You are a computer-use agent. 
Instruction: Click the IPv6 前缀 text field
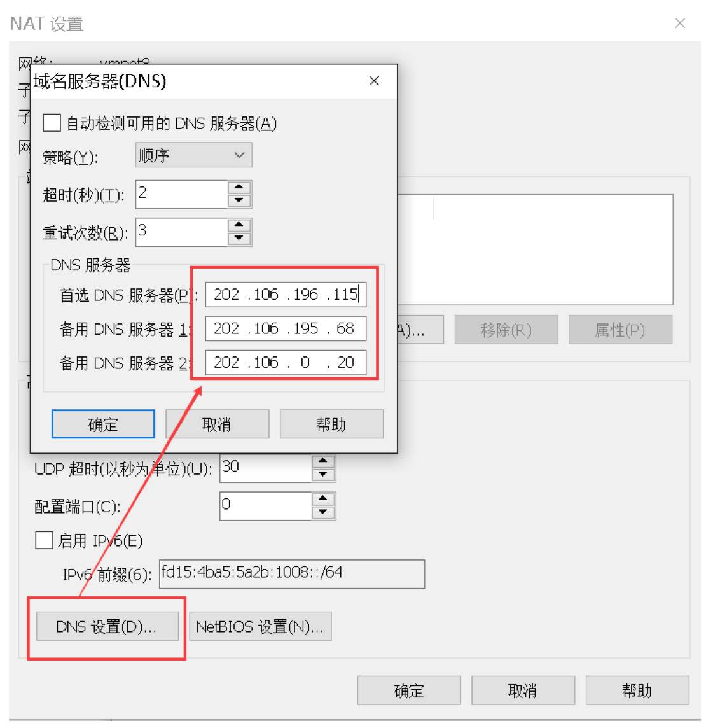292,574
